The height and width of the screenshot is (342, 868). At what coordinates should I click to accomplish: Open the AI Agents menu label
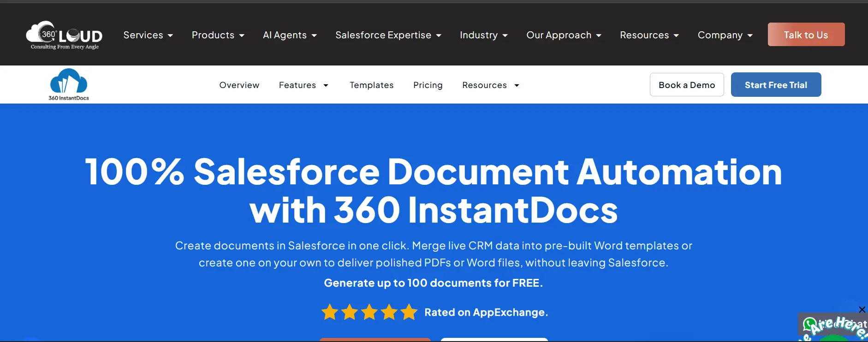tap(285, 35)
